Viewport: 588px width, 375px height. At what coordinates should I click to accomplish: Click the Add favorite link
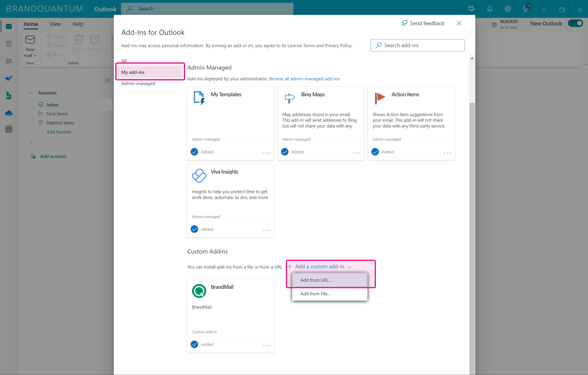(59, 132)
